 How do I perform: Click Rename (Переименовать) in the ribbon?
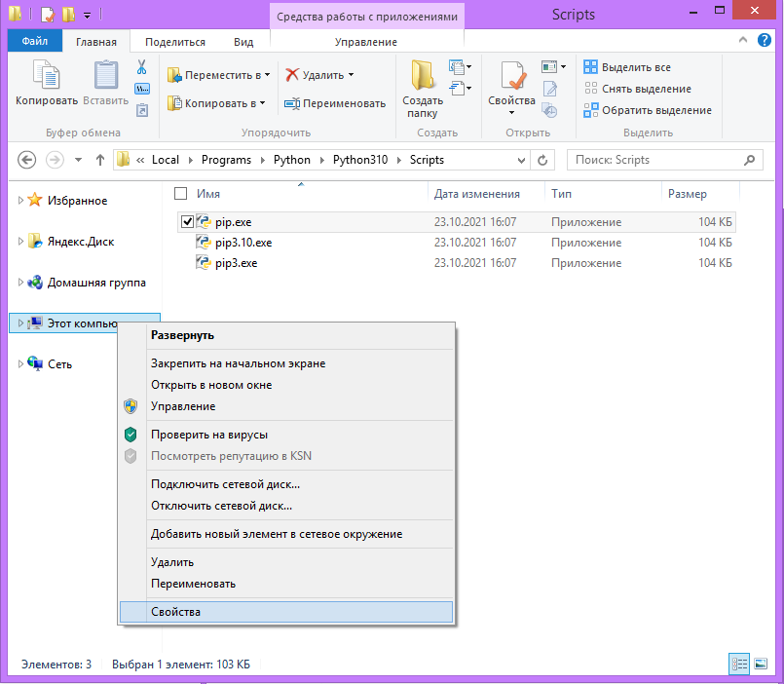pos(335,103)
